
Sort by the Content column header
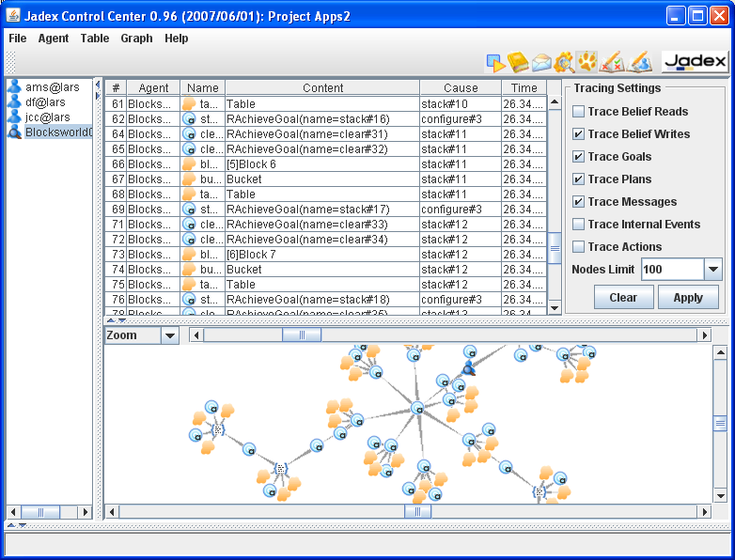[x=322, y=87]
